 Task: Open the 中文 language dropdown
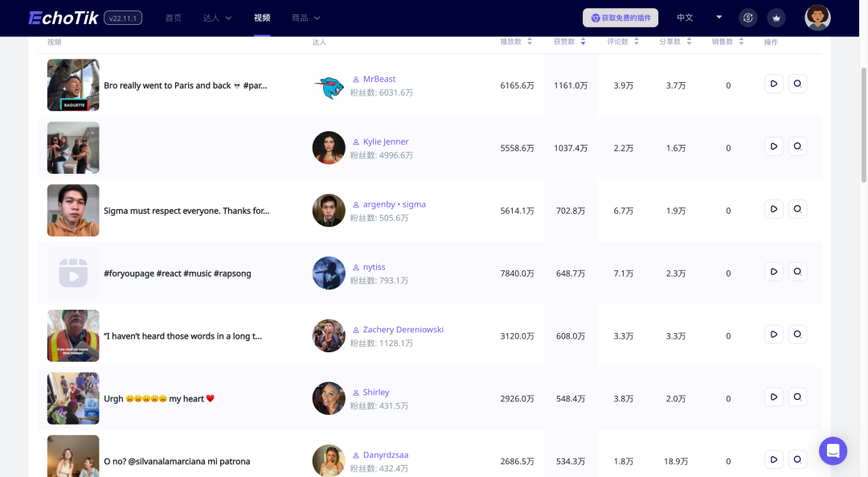[699, 18]
